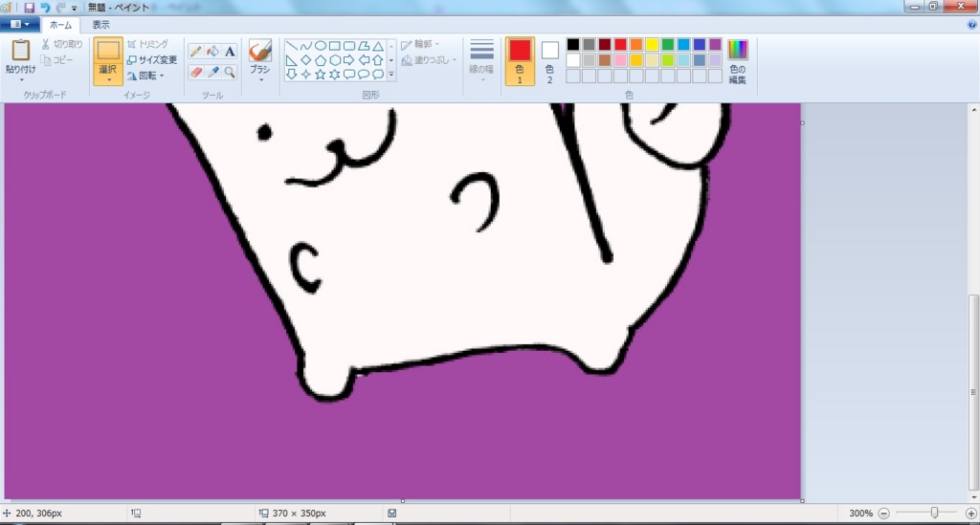Click the Paint Help question mark icon

tap(972, 25)
